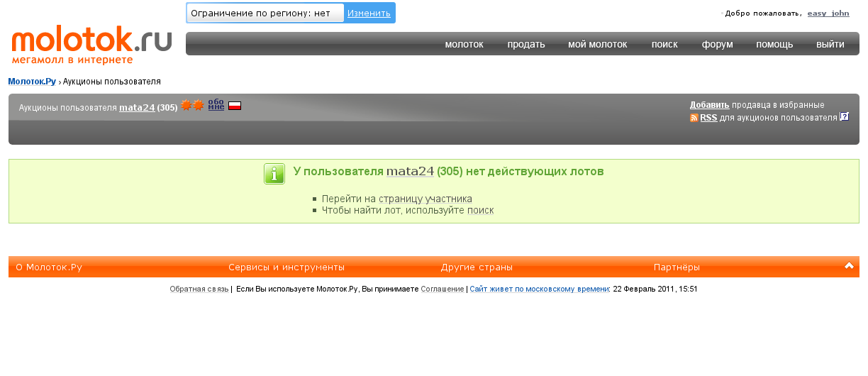The height and width of the screenshot is (376, 868).
Task: Click mata24 username in the gray header
Action: pos(137,108)
